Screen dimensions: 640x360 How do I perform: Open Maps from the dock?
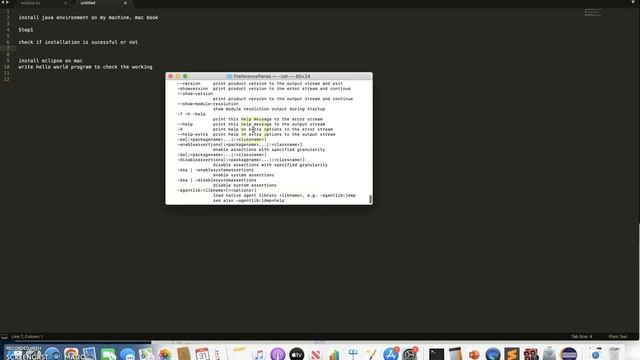(146, 354)
